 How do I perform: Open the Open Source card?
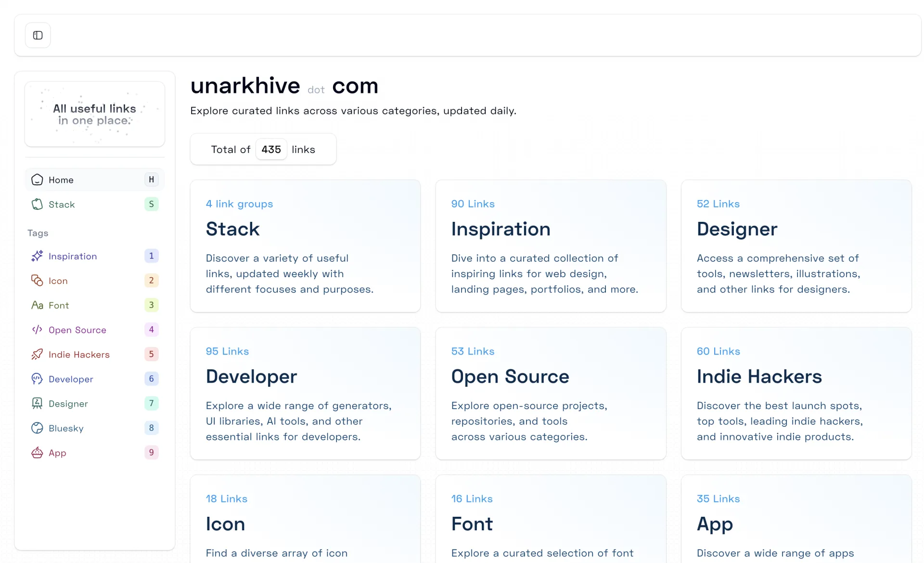[x=551, y=393]
